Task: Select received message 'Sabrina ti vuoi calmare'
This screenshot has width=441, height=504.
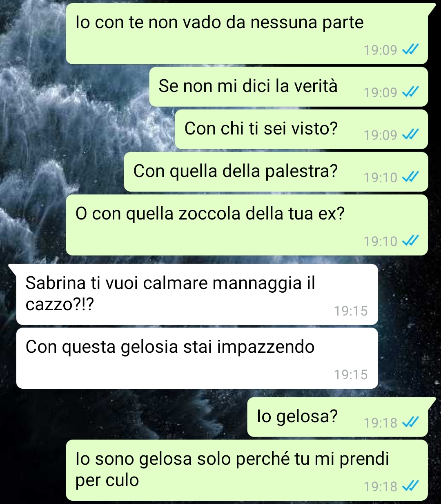Action: pyautogui.click(x=197, y=294)
